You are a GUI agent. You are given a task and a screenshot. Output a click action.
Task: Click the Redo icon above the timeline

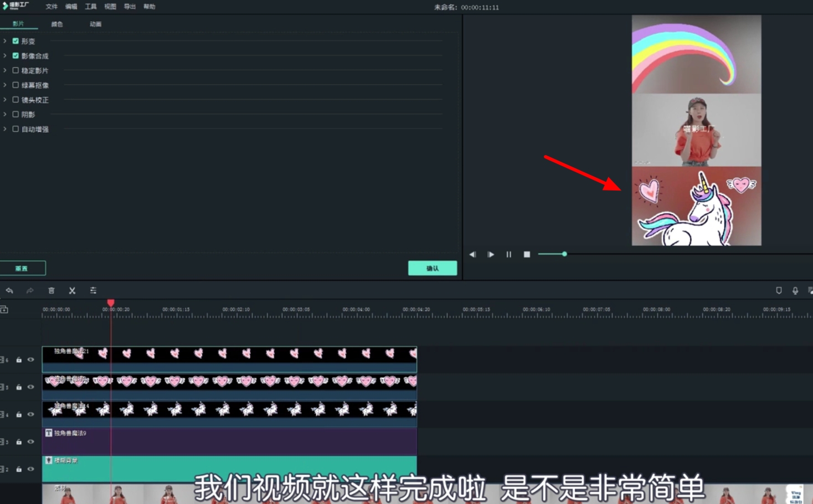point(30,290)
